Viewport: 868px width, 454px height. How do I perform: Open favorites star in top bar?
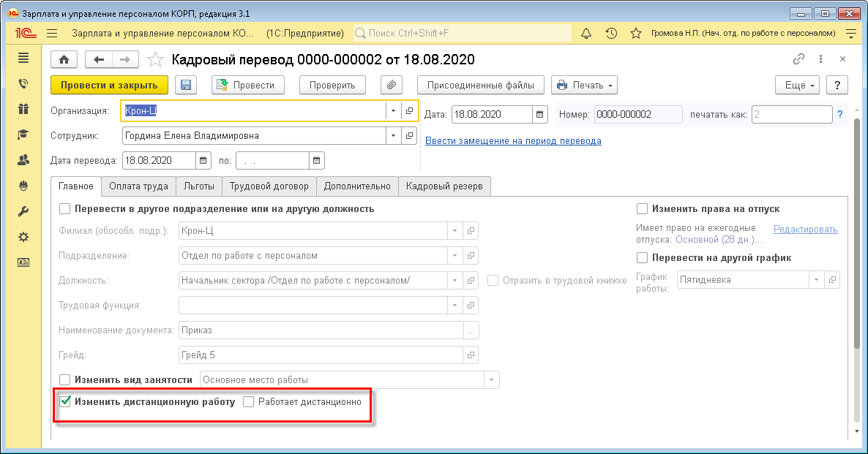coord(635,33)
